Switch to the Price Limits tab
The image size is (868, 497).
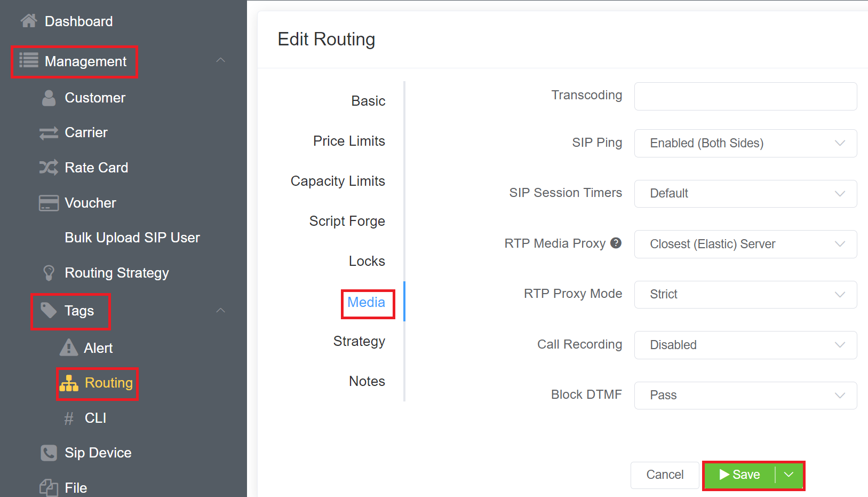point(349,141)
